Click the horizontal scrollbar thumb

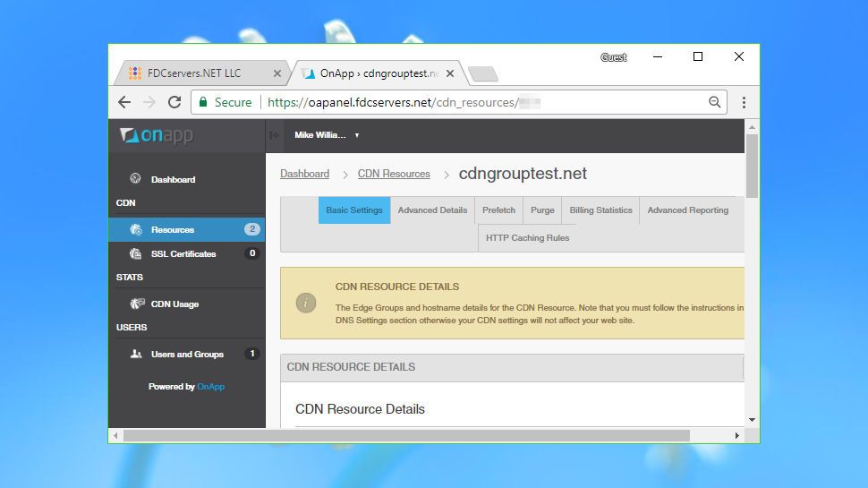[x=406, y=435]
